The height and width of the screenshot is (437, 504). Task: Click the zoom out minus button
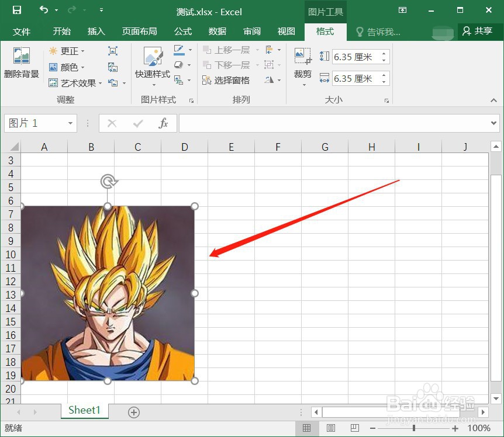coord(372,428)
